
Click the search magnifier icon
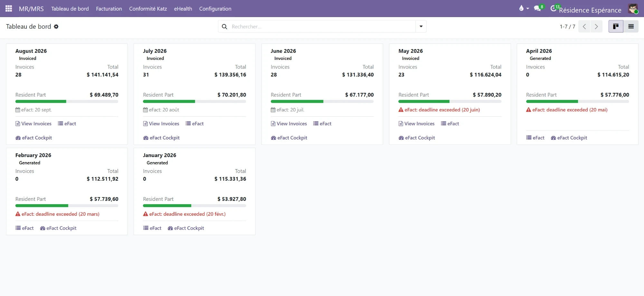[224, 27]
